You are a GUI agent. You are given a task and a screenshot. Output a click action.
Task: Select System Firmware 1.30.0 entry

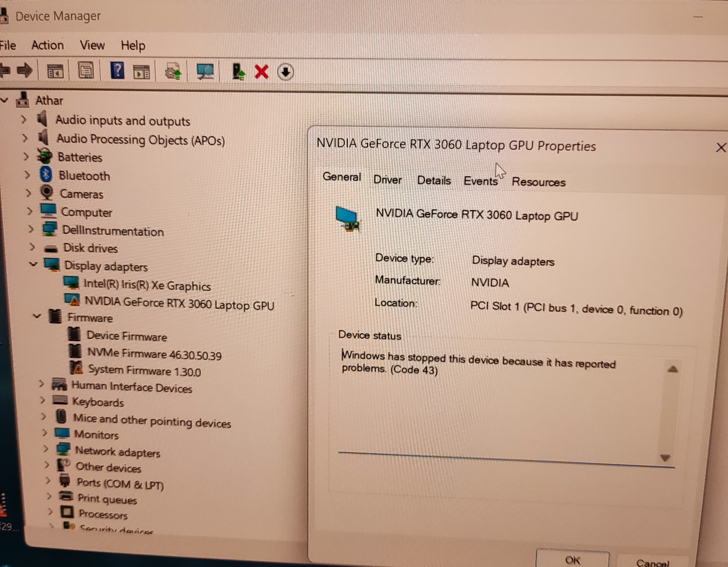point(144,371)
